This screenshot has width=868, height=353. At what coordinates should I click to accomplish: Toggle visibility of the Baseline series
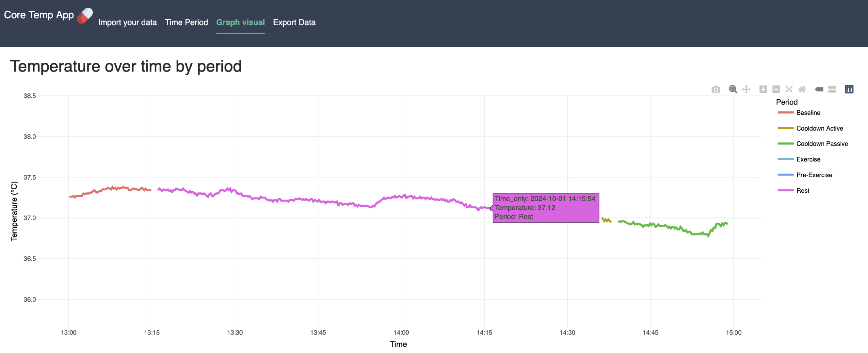pyautogui.click(x=808, y=113)
